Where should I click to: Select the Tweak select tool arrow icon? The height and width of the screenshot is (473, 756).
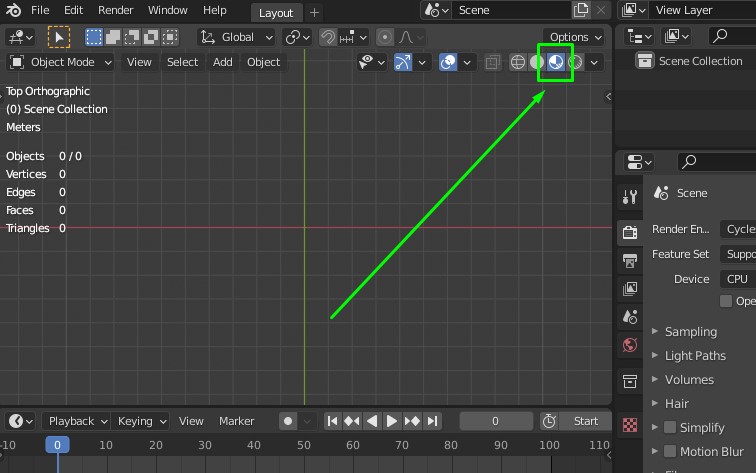(x=59, y=37)
